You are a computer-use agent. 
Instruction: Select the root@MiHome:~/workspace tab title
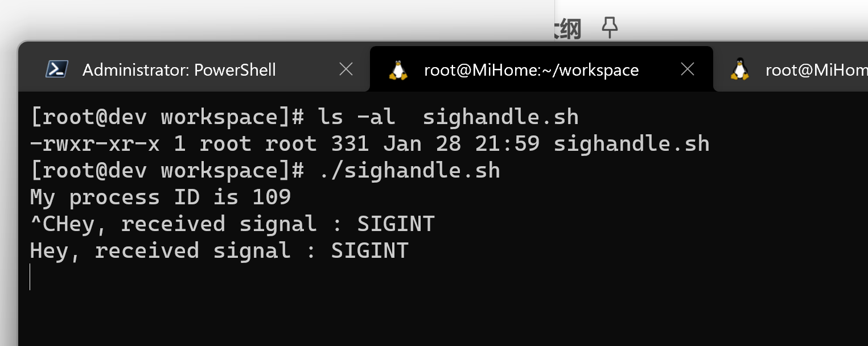tap(531, 70)
